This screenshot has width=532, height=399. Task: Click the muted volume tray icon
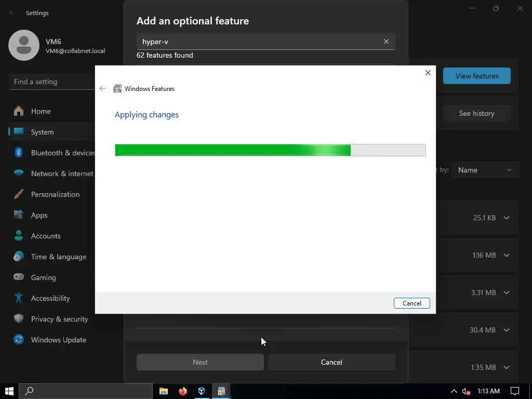click(466, 391)
